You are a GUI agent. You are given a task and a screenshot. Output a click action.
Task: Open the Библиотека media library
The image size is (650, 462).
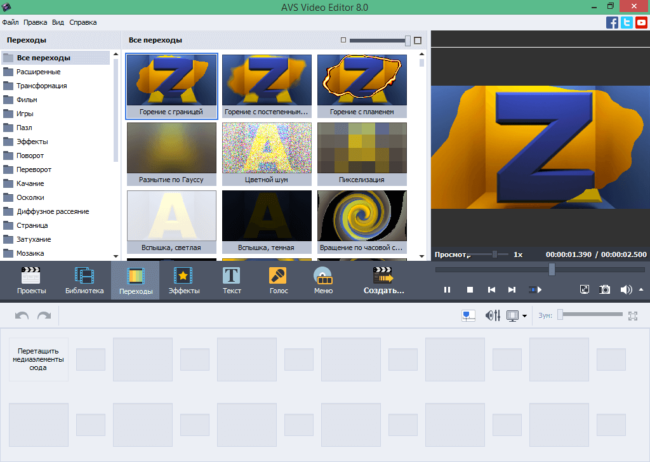pos(84,280)
